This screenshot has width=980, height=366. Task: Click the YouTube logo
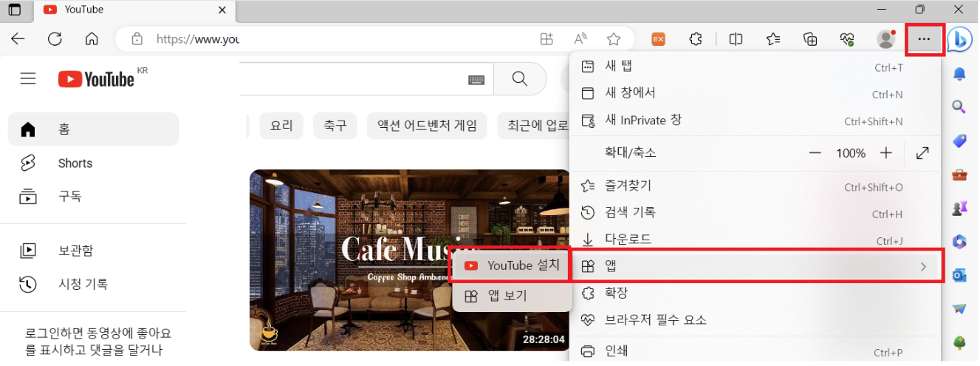click(97, 79)
